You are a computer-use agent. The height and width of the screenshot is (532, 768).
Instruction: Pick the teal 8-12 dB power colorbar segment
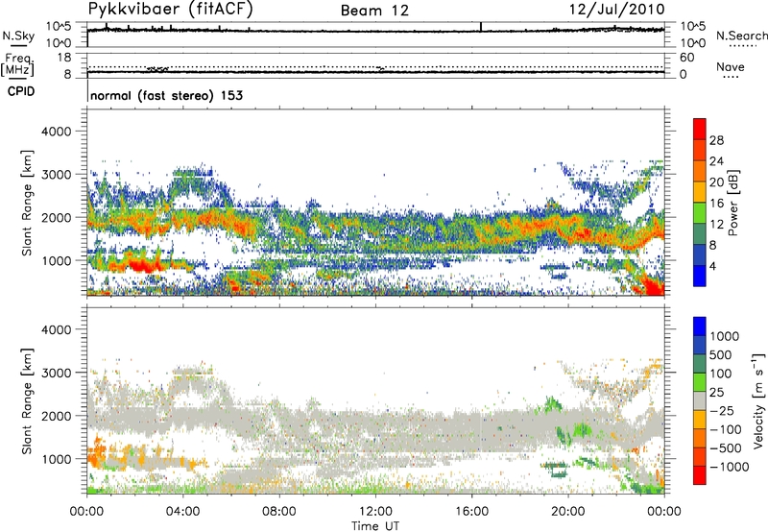(x=700, y=234)
